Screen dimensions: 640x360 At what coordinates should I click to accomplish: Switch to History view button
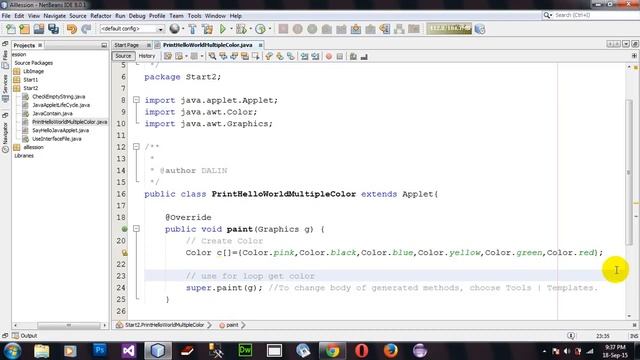pos(147,56)
